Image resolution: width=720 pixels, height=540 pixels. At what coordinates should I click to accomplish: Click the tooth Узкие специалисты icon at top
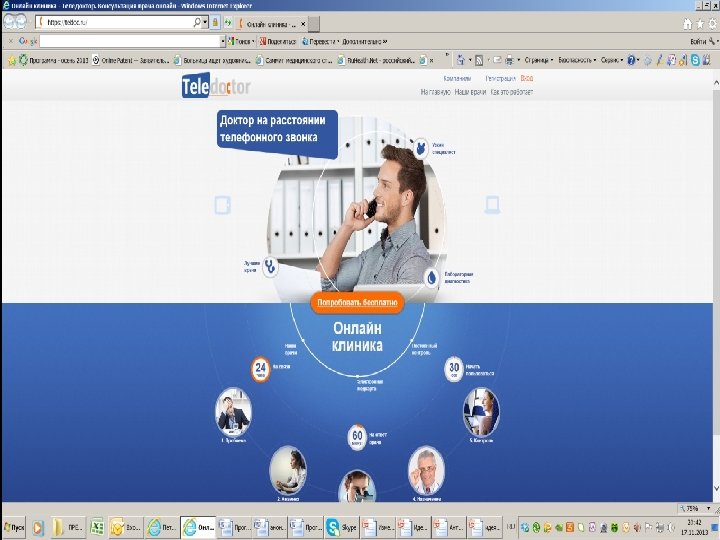[420, 149]
